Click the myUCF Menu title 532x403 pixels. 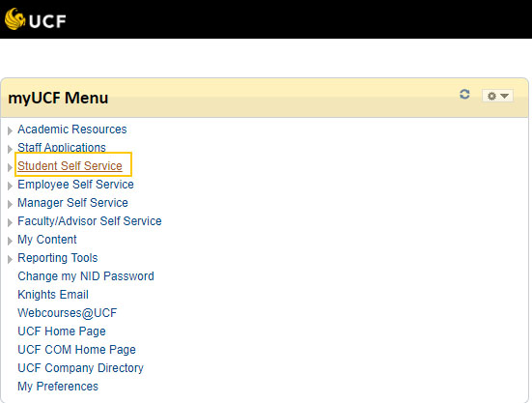pos(58,98)
